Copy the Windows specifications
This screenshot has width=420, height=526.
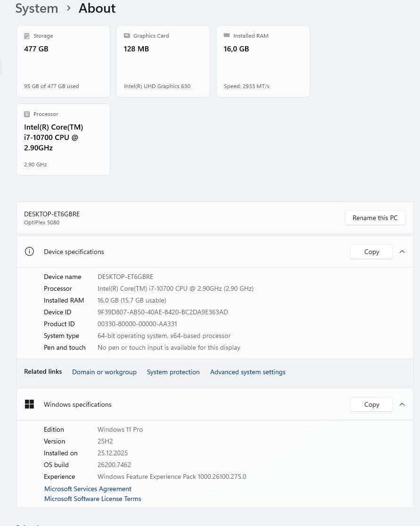(x=371, y=404)
